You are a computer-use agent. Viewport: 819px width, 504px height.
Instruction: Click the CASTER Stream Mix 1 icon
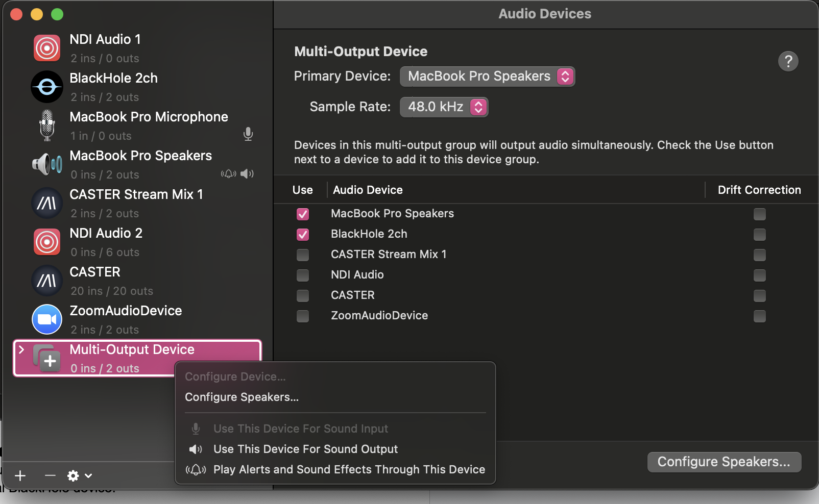46,203
